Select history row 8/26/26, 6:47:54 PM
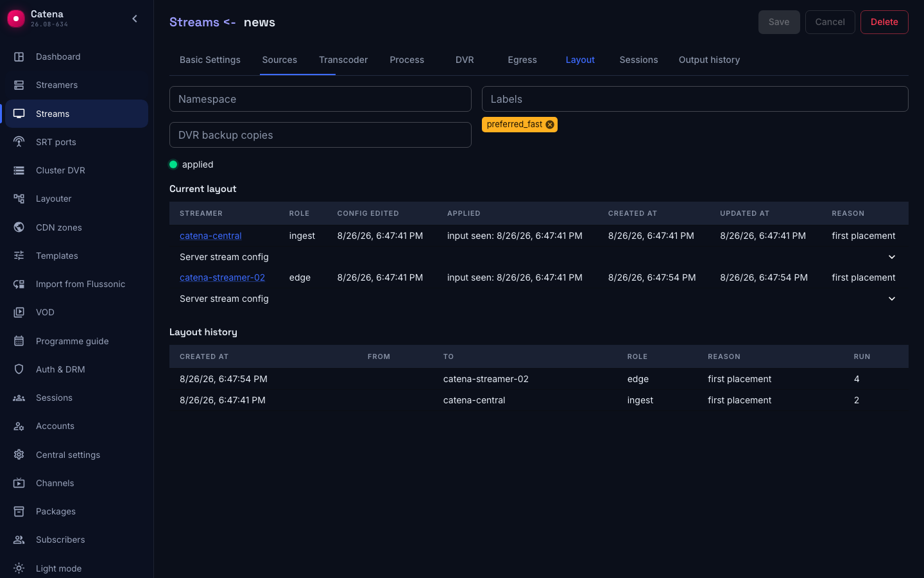Image resolution: width=924 pixels, height=578 pixels. pyautogui.click(x=539, y=379)
